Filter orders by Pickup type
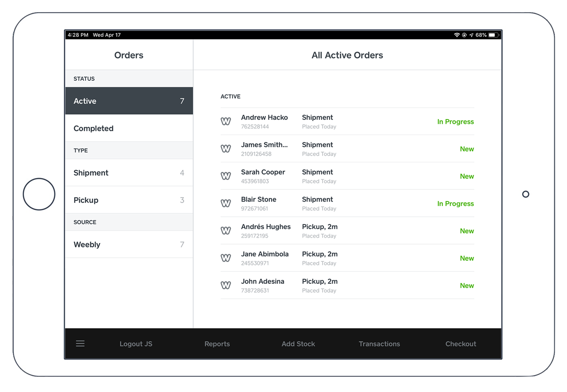The image size is (567, 392). (x=129, y=200)
